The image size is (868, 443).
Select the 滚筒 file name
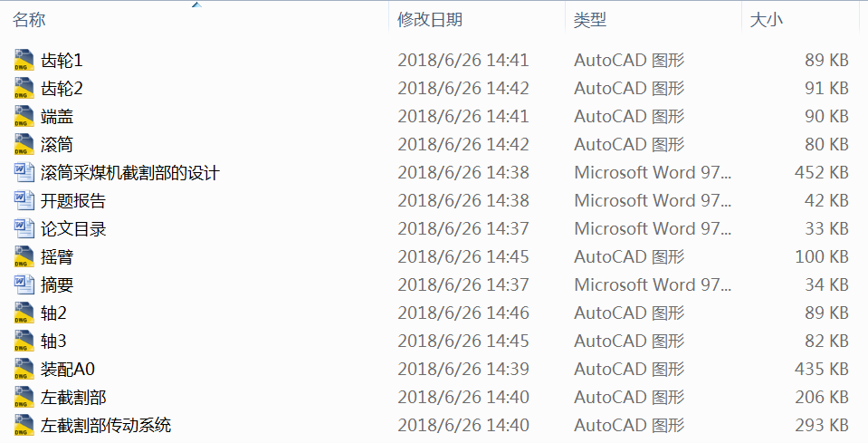57,145
